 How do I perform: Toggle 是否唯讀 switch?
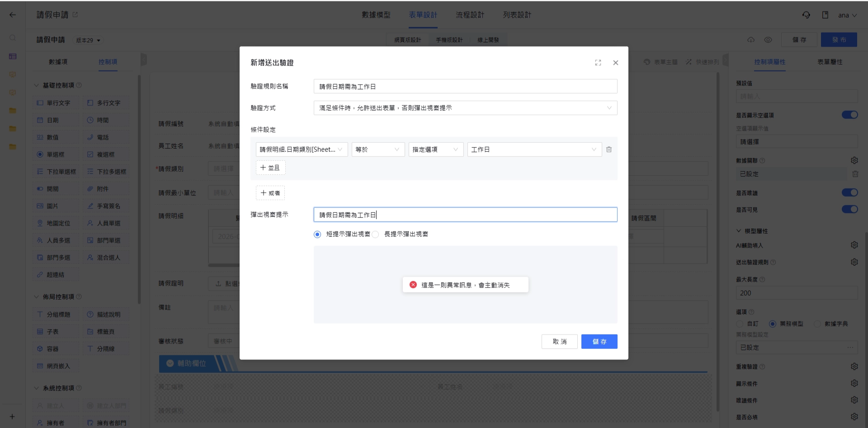tap(849, 193)
